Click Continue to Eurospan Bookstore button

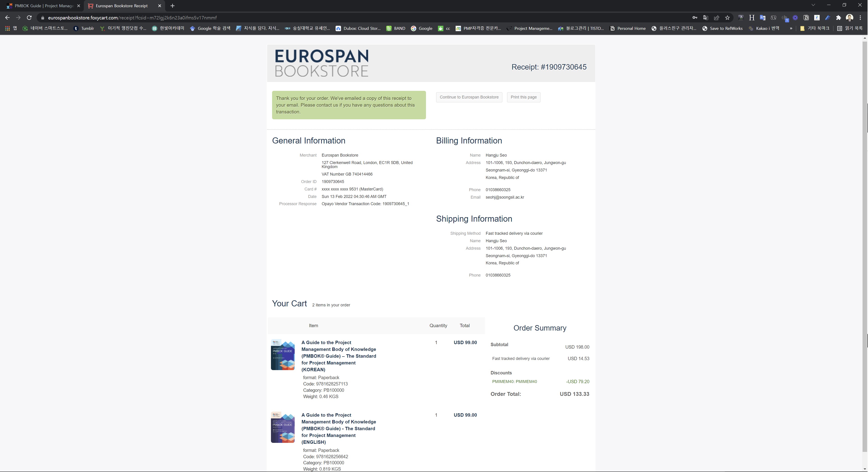coord(469,97)
